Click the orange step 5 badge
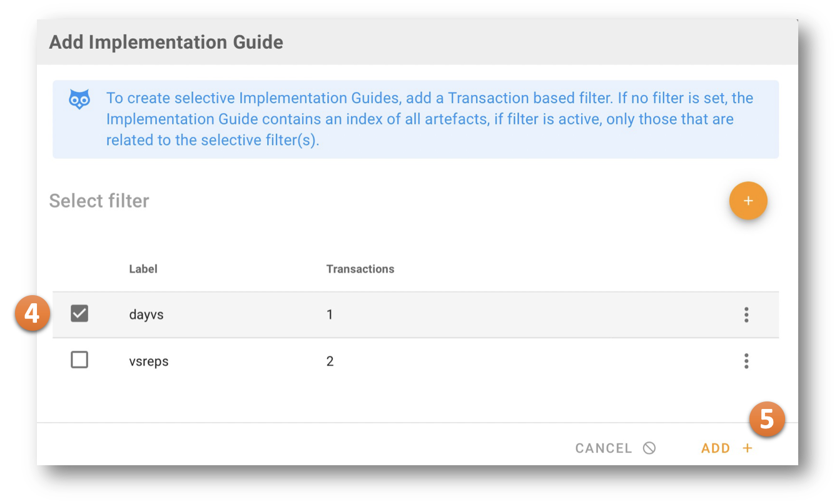The width and height of the screenshot is (837, 504). coord(767,419)
